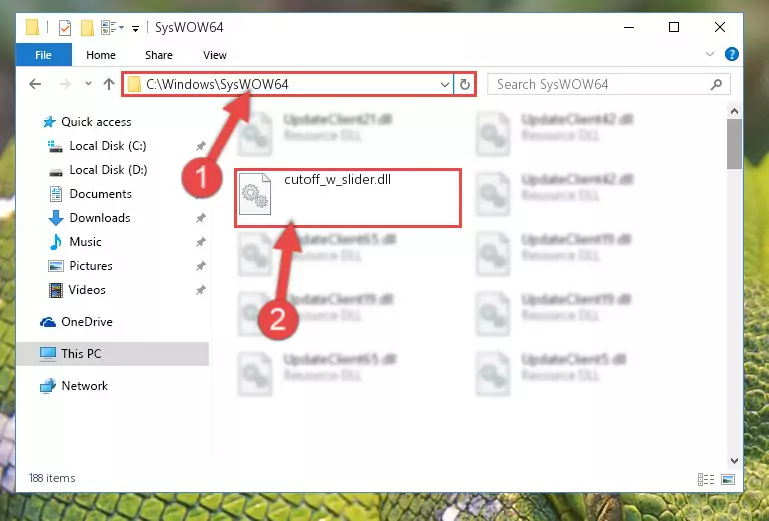The height and width of the screenshot is (521, 769).
Task: Switch to Large icons view icon
Action: (728, 479)
